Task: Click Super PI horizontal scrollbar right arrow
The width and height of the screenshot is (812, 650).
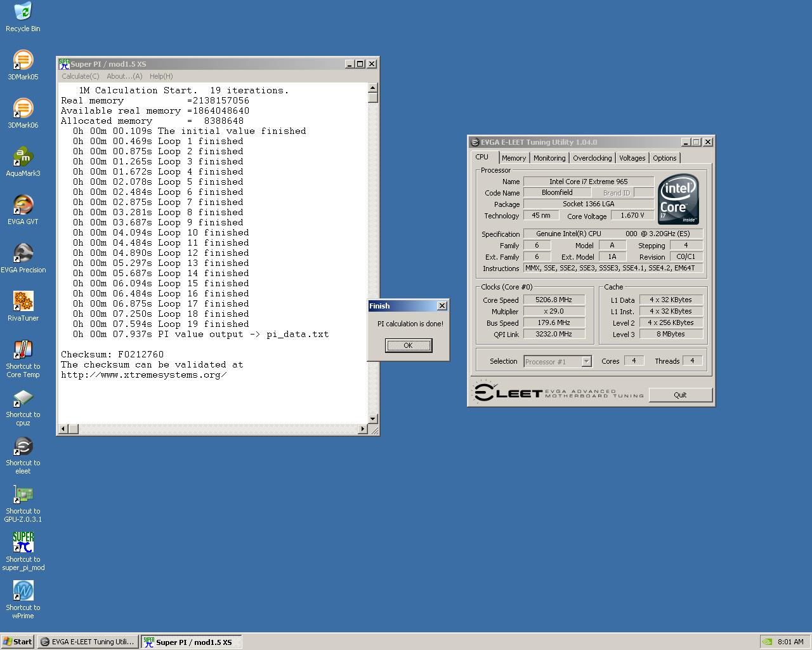Action: (x=362, y=429)
